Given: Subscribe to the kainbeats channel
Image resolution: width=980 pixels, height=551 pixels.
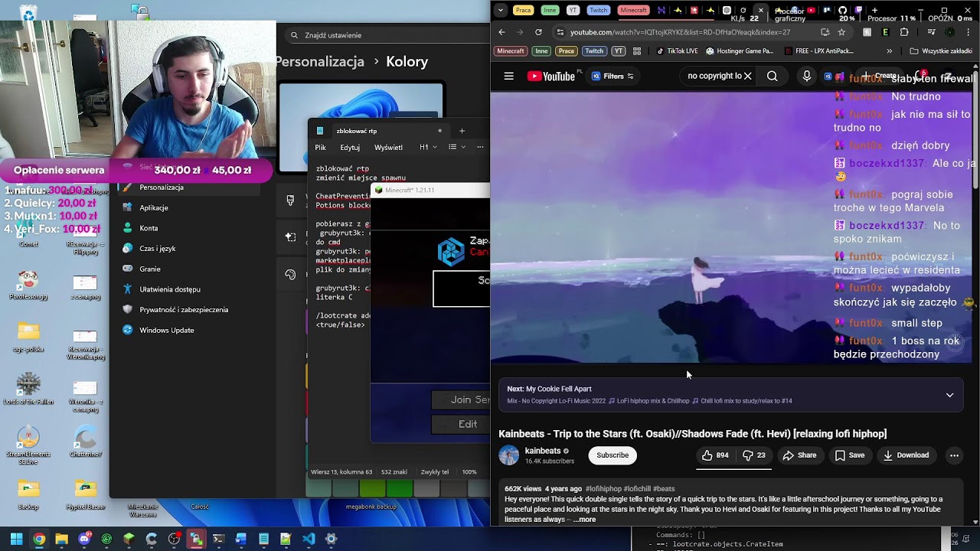Looking at the screenshot, I should click(612, 455).
